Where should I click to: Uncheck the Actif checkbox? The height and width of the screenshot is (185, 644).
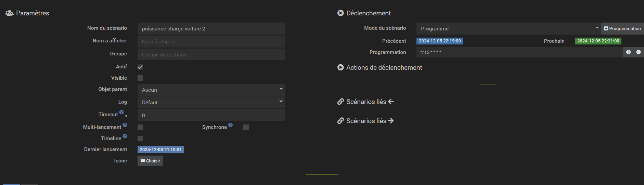tap(140, 67)
